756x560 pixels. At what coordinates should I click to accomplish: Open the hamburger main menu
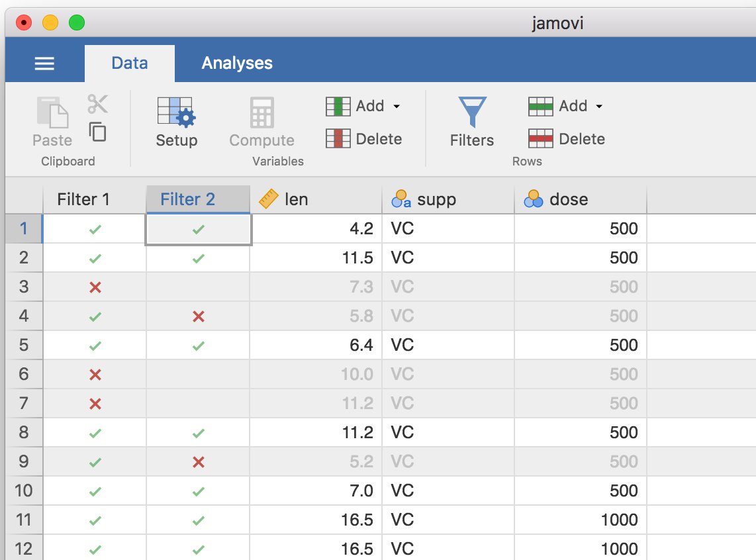pos(44,63)
